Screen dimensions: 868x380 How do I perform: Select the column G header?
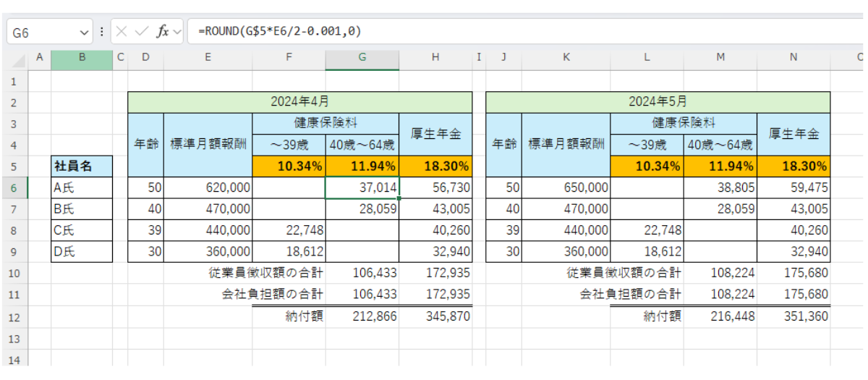coord(362,56)
